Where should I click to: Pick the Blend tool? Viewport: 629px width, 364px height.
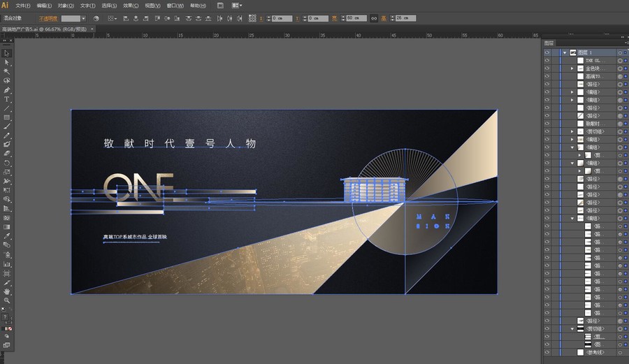7,245
